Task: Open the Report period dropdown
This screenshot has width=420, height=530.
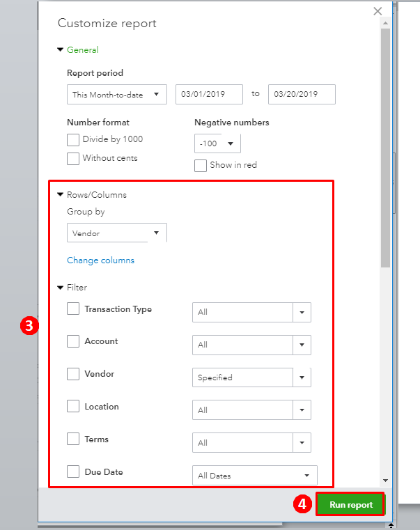Action: [x=117, y=94]
